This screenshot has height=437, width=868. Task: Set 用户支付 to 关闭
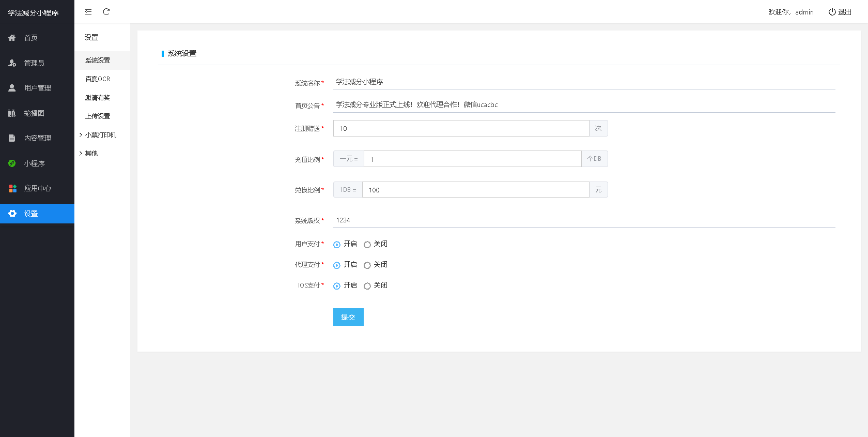pos(367,245)
